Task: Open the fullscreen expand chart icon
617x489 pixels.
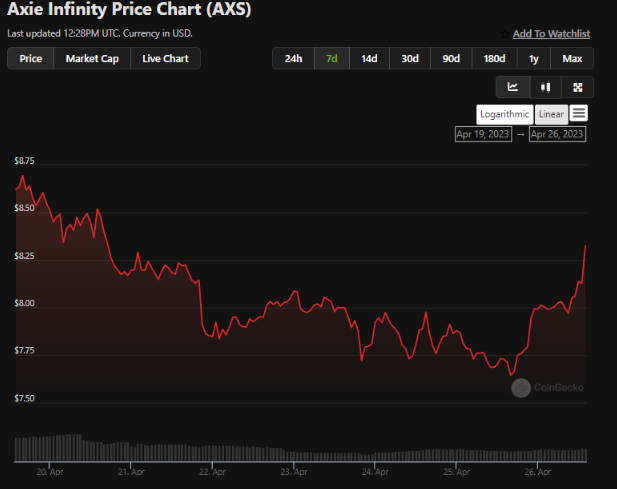Action: point(577,87)
